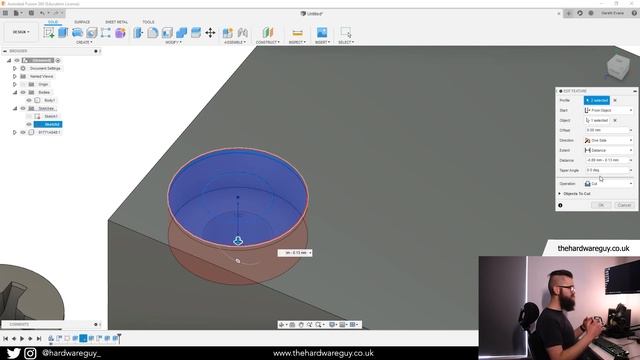Click the Inspect measure ruler icon
The width and height of the screenshot is (640, 360).
pyautogui.click(x=298, y=33)
